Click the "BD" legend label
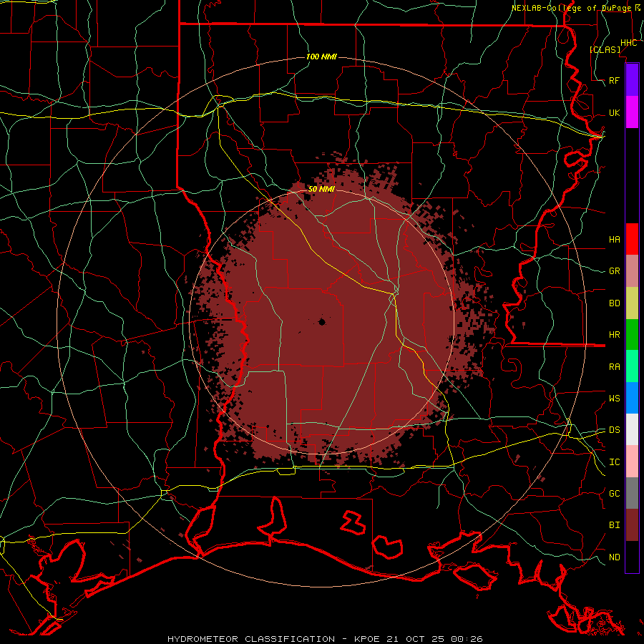This screenshot has width=644, height=644. (x=614, y=303)
